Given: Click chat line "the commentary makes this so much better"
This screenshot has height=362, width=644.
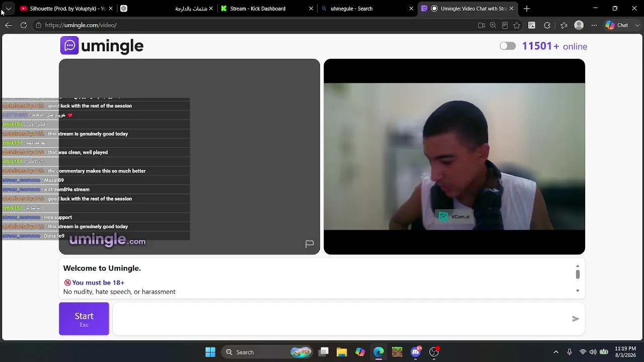Looking at the screenshot, I should [97, 171].
